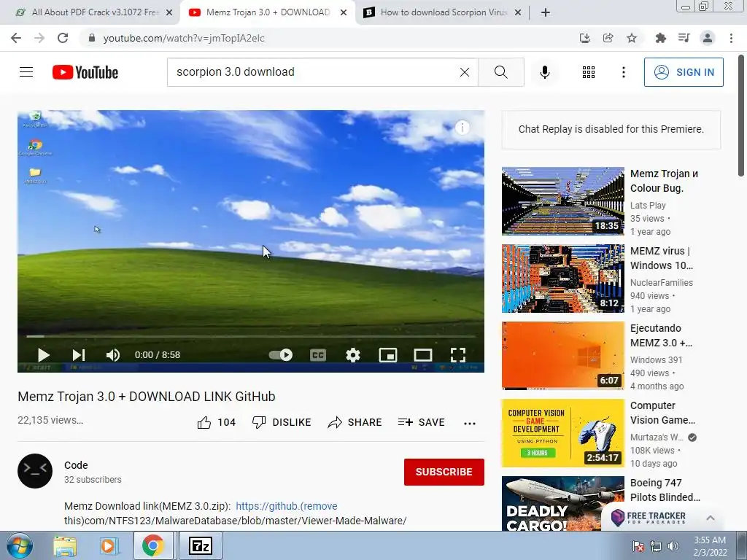Open the github link in the description
Image resolution: width=747 pixels, height=560 pixels.
(x=286, y=506)
